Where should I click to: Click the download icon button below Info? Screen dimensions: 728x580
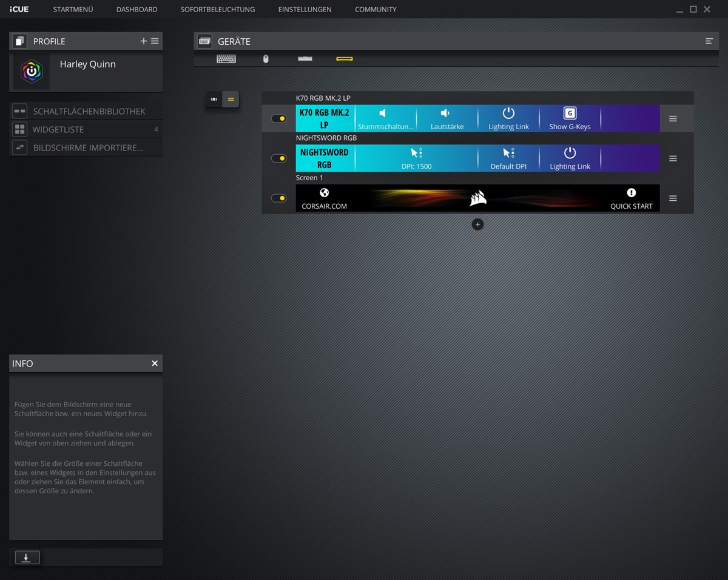click(27, 558)
